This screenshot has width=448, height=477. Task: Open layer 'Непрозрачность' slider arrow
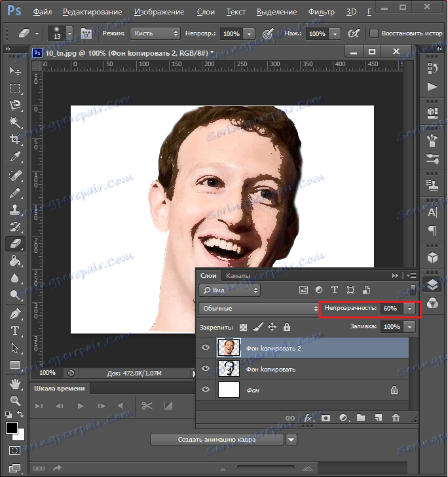pyautogui.click(x=409, y=309)
